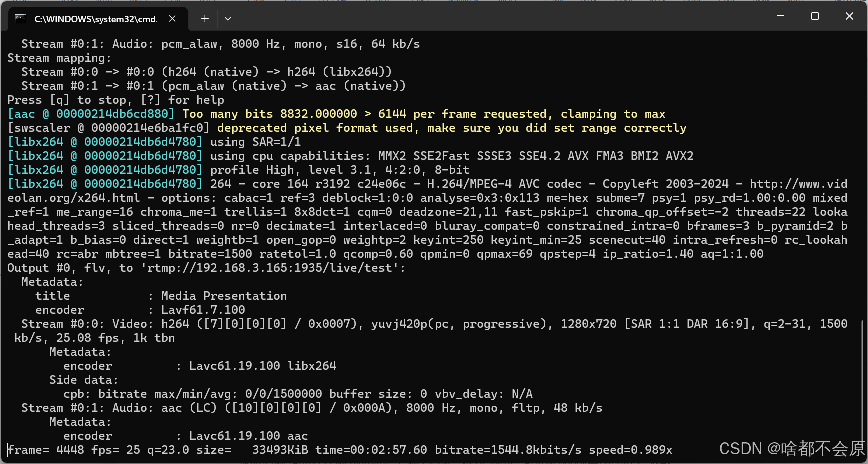The image size is (868, 464).
Task: Close the cmd.exe tab
Action: coord(172,18)
